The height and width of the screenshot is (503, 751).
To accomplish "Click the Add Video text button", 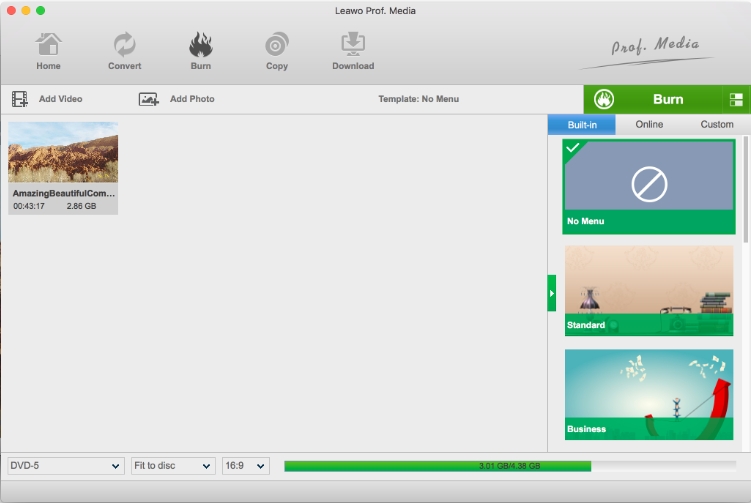I will click(60, 99).
